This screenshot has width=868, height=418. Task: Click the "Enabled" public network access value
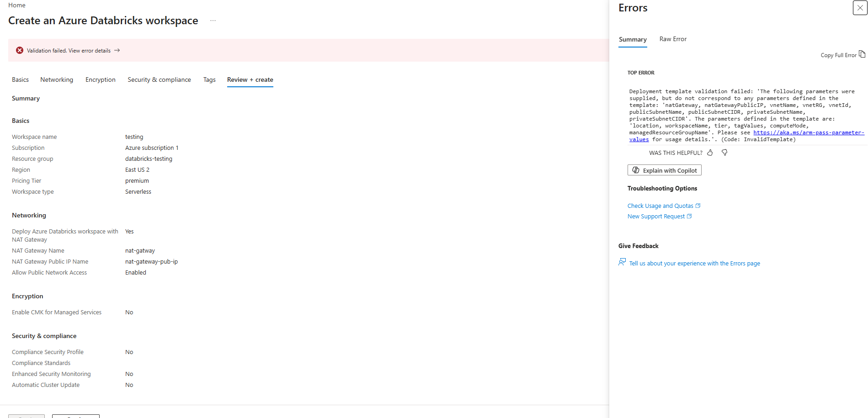coord(136,273)
